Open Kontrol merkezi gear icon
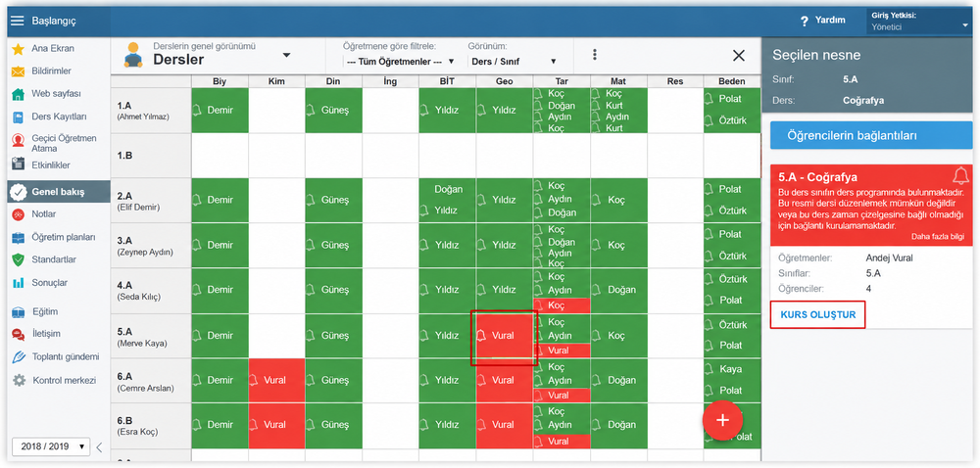 tap(20, 380)
